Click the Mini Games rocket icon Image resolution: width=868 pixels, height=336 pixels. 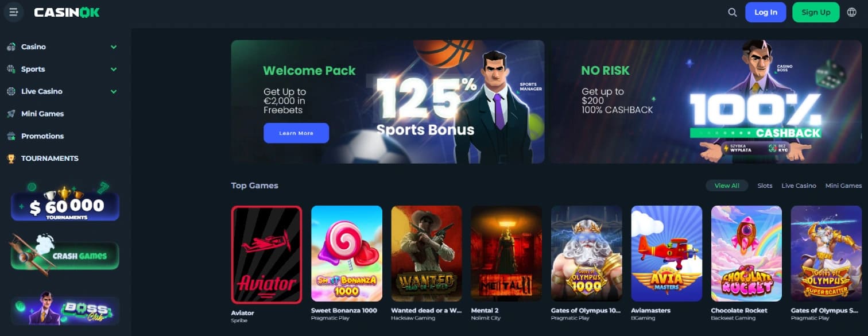coord(11,114)
